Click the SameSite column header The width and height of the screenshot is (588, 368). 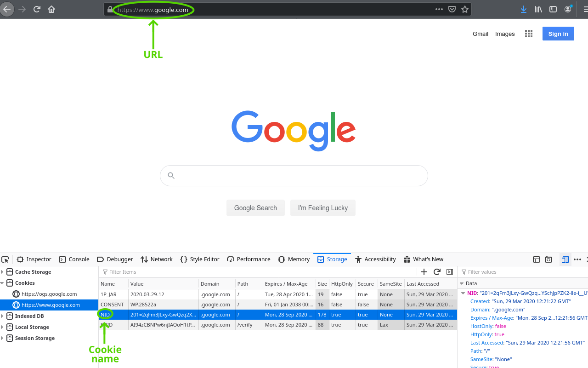[x=391, y=284]
